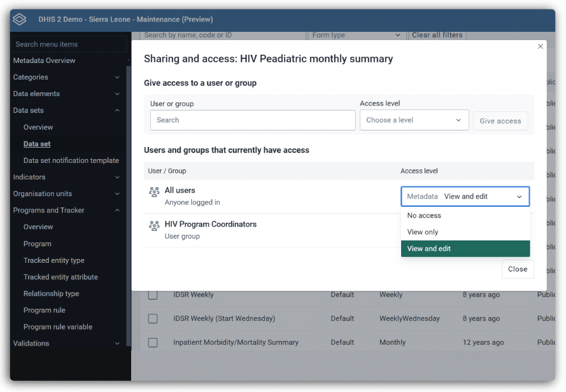Screen dimensions: 566x392
Task: Tick the Inpatient Morbidity/Mortality Summary checkbox
Action: [x=153, y=342]
